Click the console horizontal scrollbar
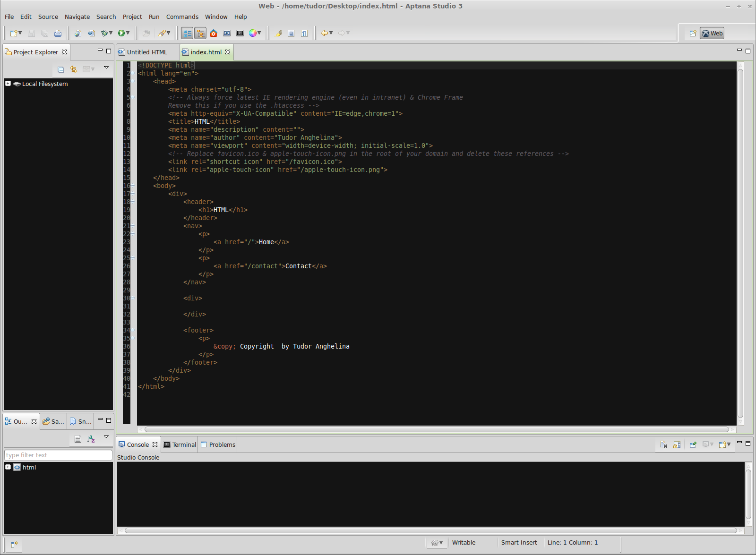The image size is (756, 555). [430, 530]
